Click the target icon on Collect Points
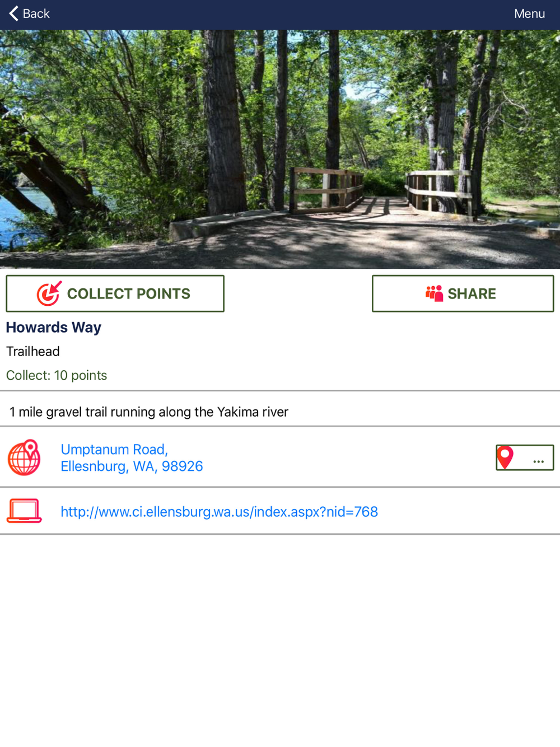The width and height of the screenshot is (560, 747). (49, 293)
